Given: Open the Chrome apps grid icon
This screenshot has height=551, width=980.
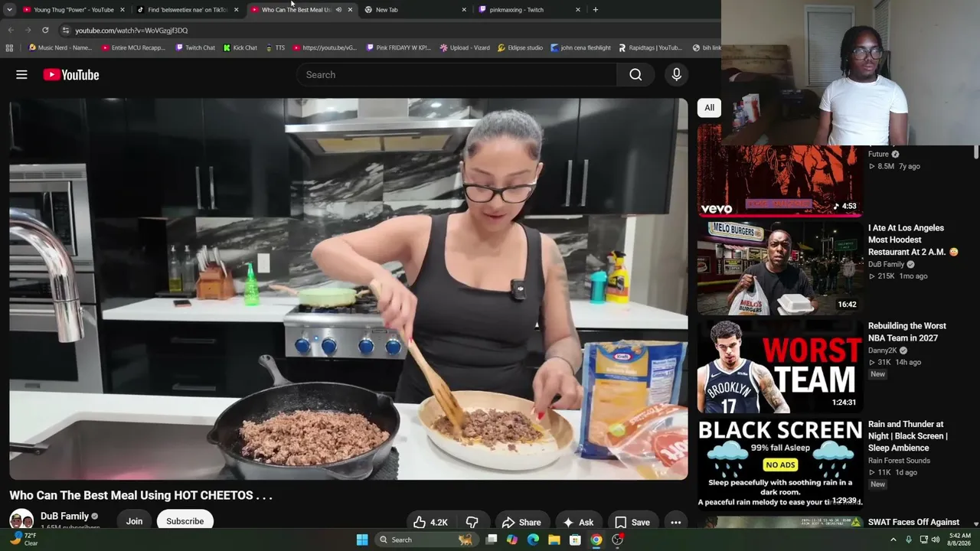Looking at the screenshot, I should coord(9,47).
